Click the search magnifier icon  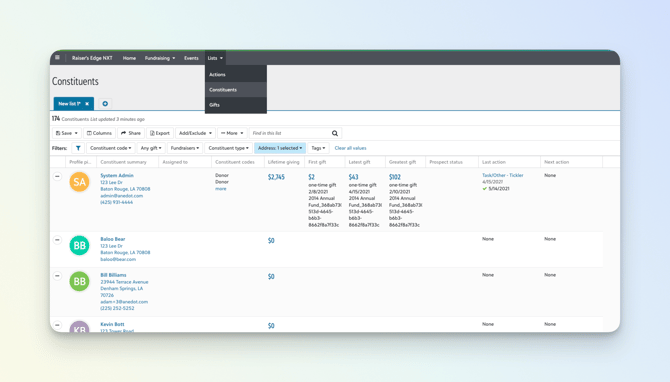tap(335, 133)
